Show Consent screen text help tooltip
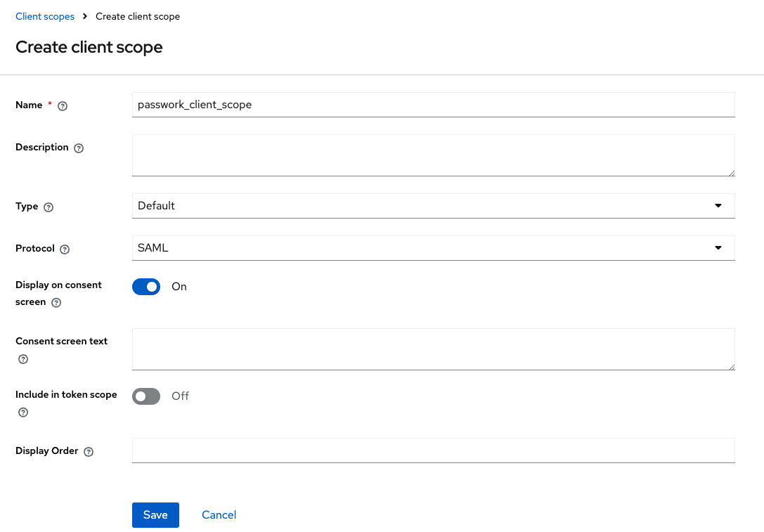The image size is (764, 532). point(23,359)
